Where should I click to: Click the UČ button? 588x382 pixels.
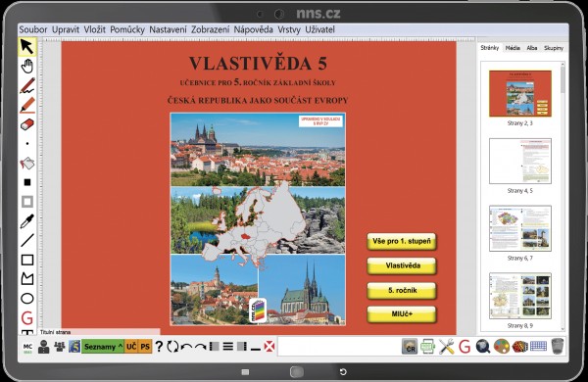click(131, 347)
